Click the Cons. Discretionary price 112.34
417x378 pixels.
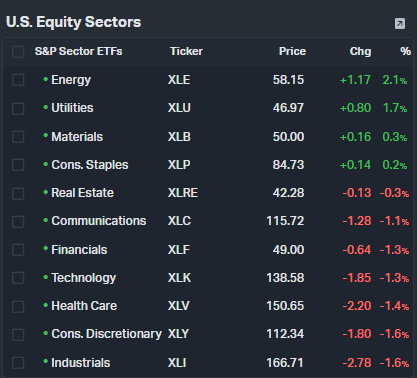pyautogui.click(x=285, y=334)
